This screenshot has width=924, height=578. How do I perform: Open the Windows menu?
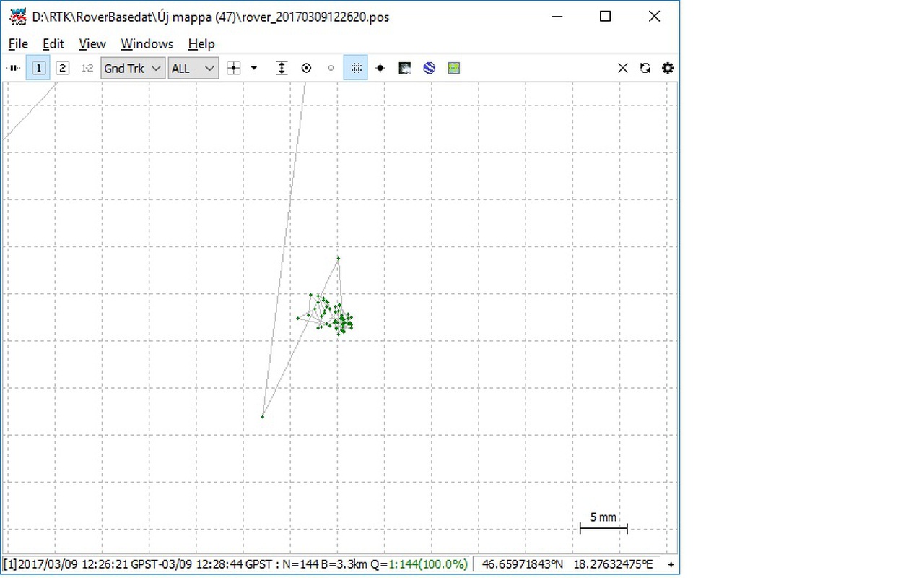(147, 44)
